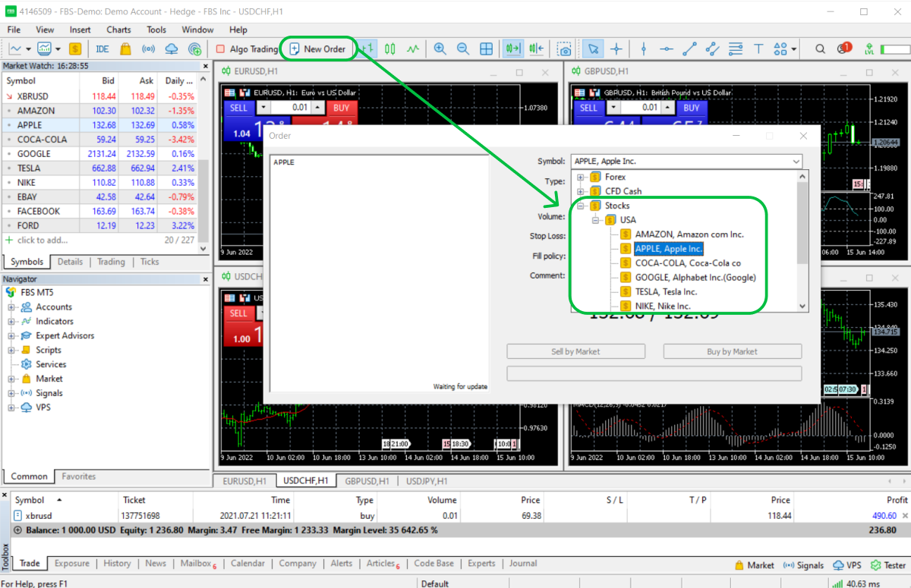
Task: Select AMAZON, Amazon com Inc. entry
Action: click(x=689, y=234)
